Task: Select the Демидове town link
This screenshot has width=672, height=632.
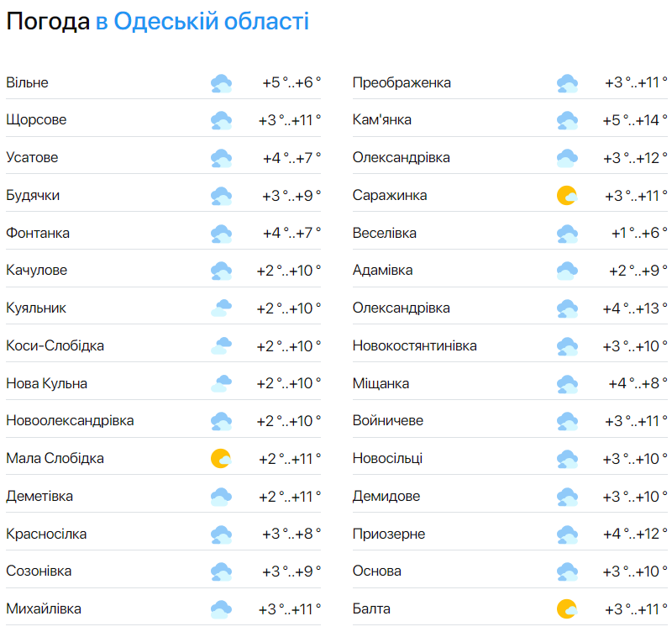Action: tap(386, 497)
